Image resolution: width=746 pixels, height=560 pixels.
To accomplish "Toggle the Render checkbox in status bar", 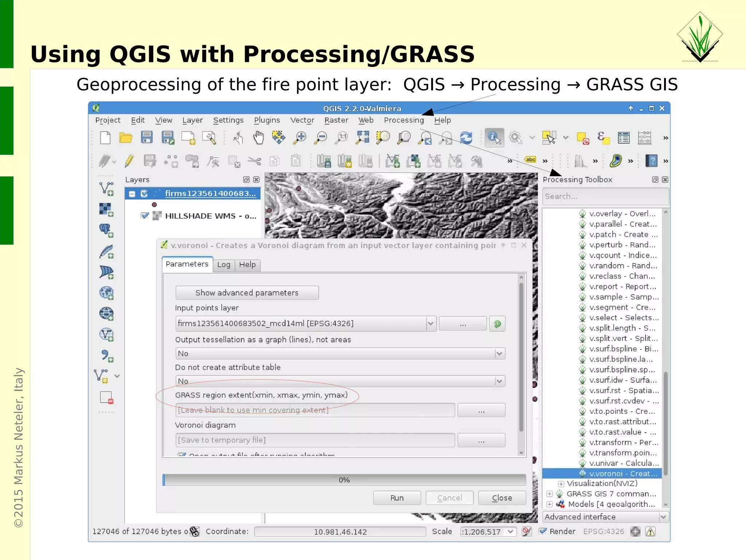I will [x=543, y=531].
